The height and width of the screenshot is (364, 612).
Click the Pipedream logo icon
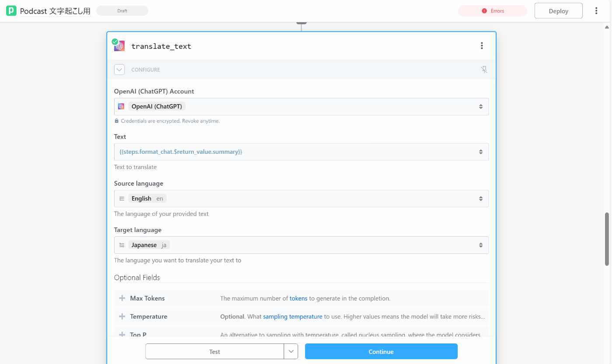click(11, 11)
